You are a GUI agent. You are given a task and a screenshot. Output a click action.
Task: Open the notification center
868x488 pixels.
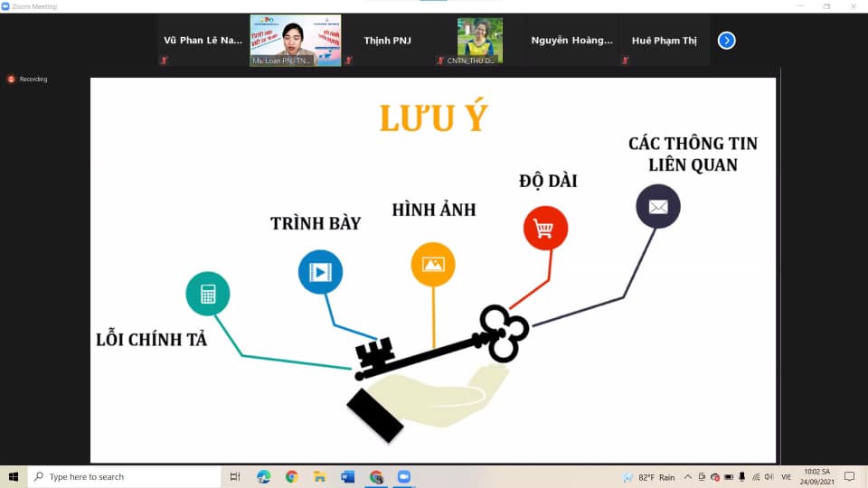tap(849, 476)
